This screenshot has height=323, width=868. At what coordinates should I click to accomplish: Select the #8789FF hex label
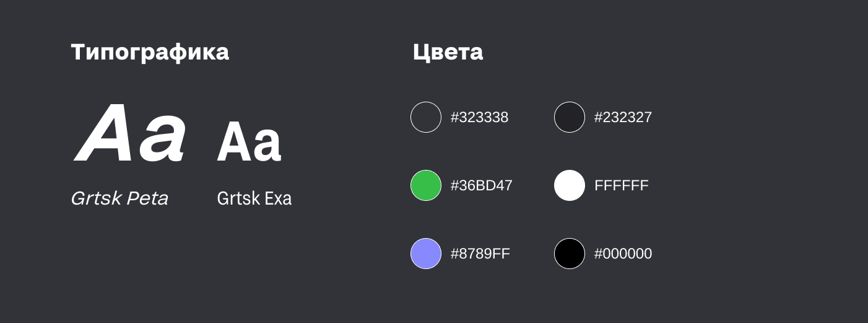pos(480,254)
